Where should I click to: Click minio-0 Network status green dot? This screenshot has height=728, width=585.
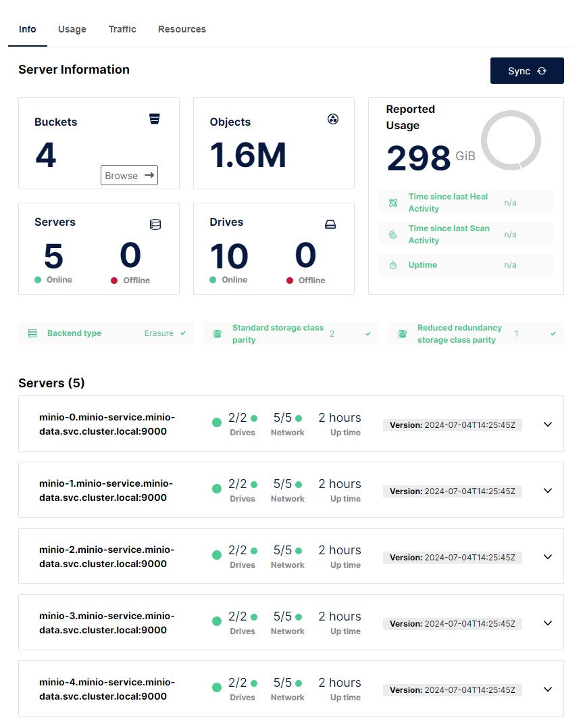(299, 418)
